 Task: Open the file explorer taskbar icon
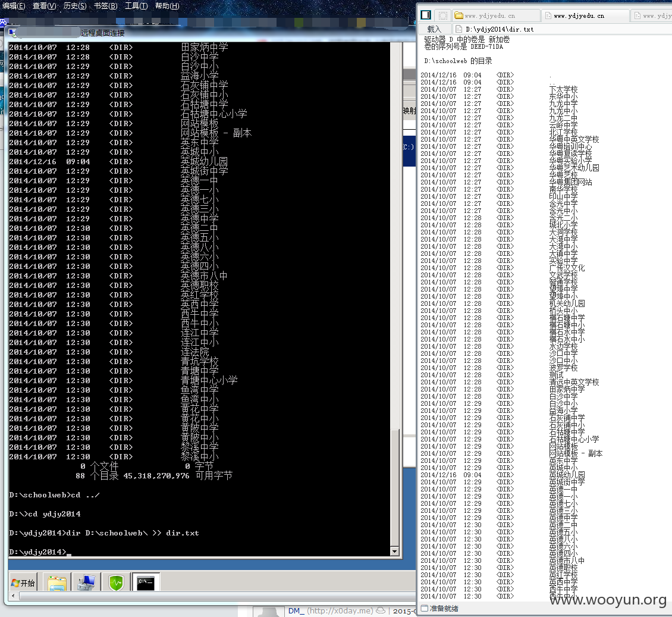pos(57,582)
